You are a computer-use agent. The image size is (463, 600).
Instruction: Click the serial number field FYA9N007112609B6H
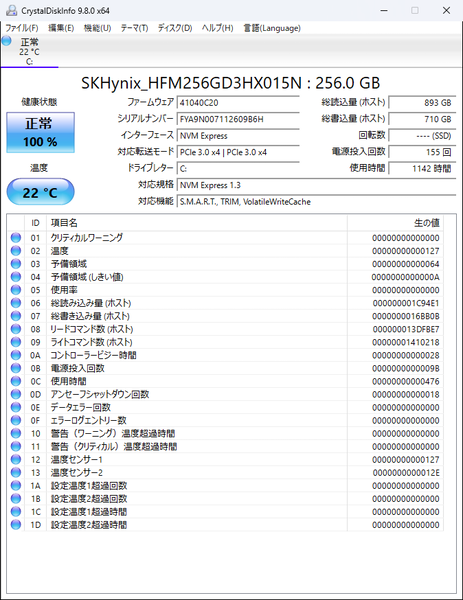[238, 119]
